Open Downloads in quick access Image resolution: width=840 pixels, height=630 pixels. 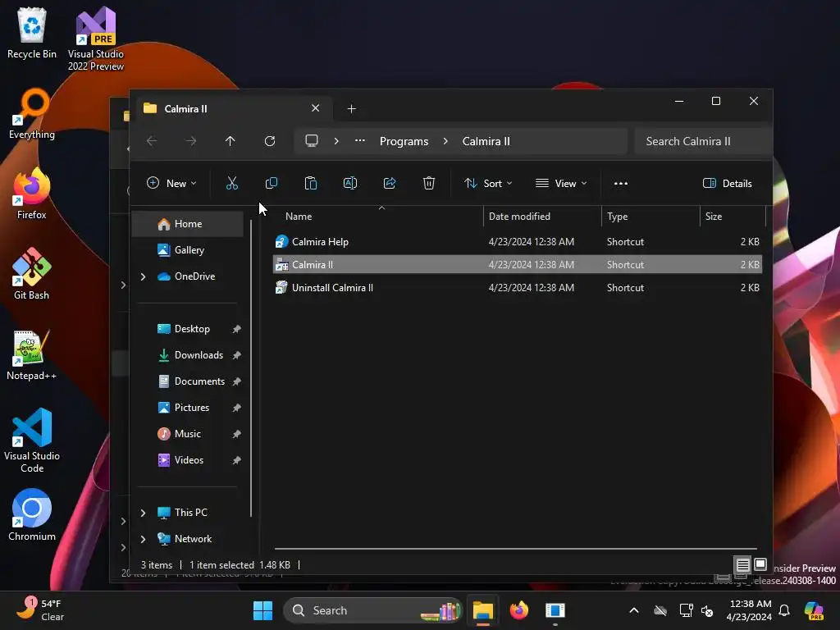(x=188, y=355)
